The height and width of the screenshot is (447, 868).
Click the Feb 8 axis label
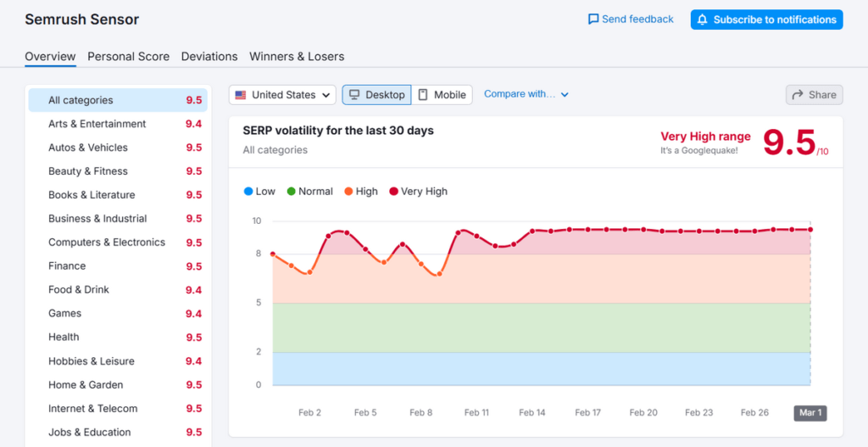tap(420, 413)
